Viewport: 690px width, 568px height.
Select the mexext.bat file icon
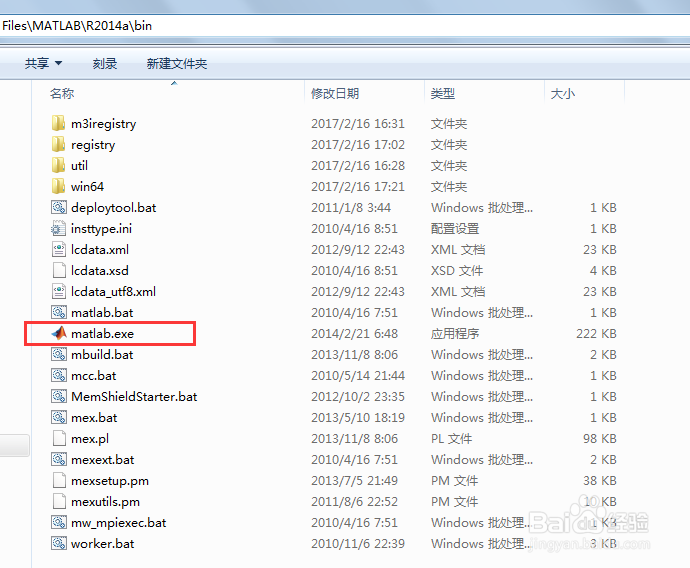pos(59,459)
